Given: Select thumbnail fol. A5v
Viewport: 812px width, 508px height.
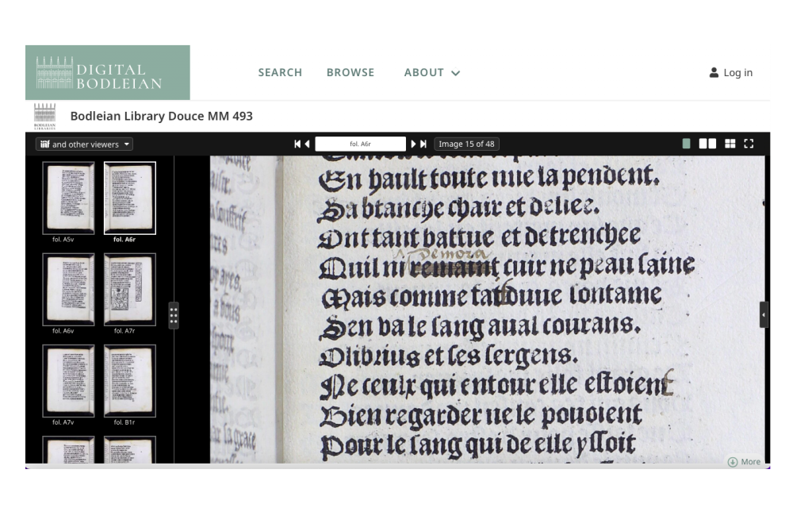Looking at the screenshot, I should [x=68, y=198].
